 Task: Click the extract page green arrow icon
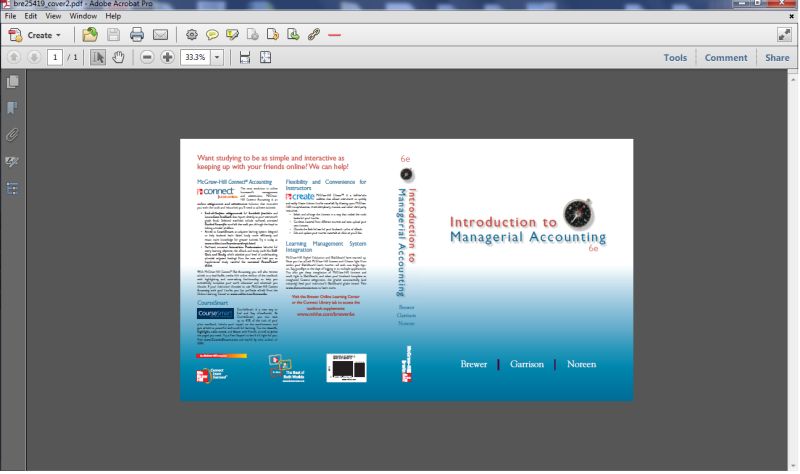pos(293,35)
